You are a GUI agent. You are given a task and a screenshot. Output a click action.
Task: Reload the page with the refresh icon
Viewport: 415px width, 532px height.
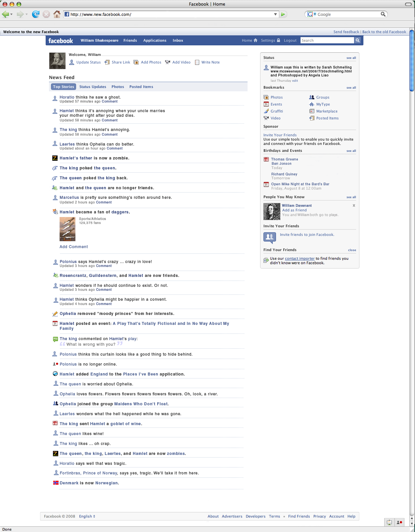36,14
